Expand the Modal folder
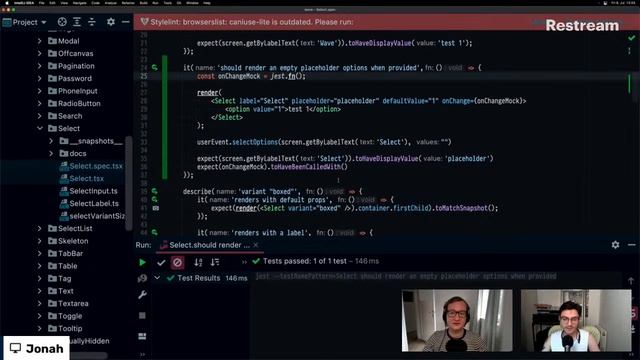This screenshot has width=640, height=360. point(40,41)
